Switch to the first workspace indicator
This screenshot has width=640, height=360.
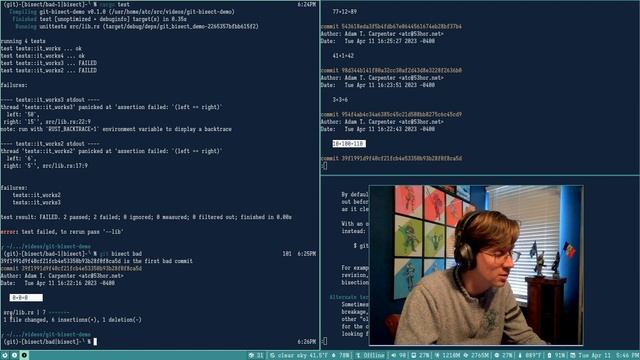(5, 355)
